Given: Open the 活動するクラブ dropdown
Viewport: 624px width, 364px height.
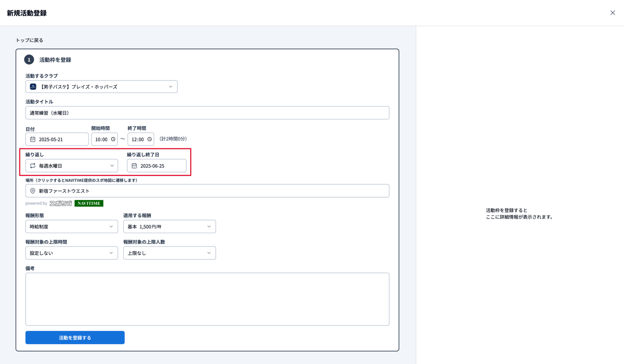Looking at the screenshot, I should (x=101, y=87).
